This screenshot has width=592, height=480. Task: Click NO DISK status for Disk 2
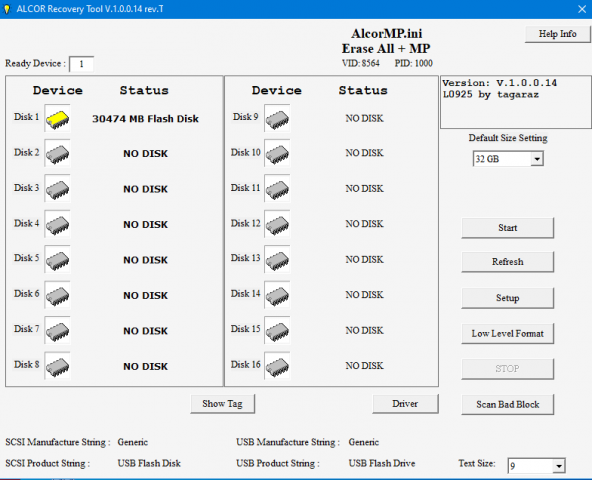tap(145, 154)
